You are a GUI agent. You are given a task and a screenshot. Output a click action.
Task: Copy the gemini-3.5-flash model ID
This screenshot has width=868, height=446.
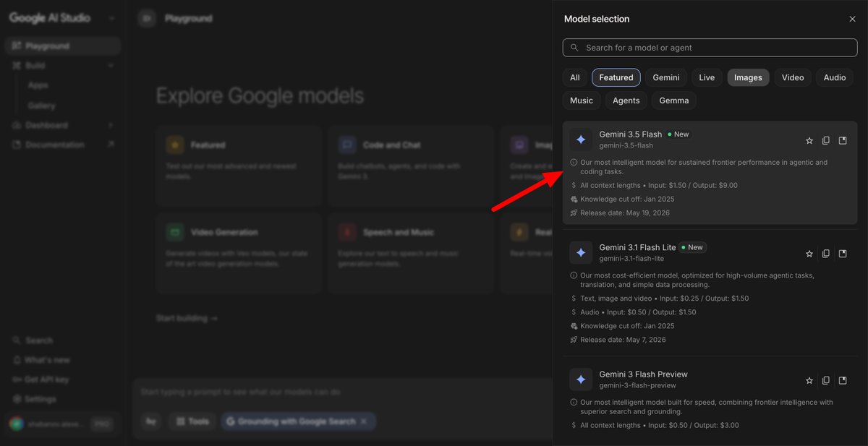point(826,141)
